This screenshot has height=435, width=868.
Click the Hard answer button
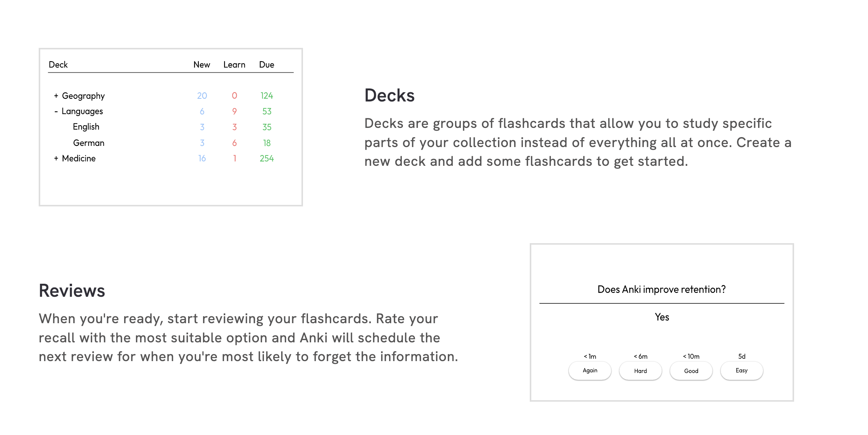pyautogui.click(x=640, y=371)
